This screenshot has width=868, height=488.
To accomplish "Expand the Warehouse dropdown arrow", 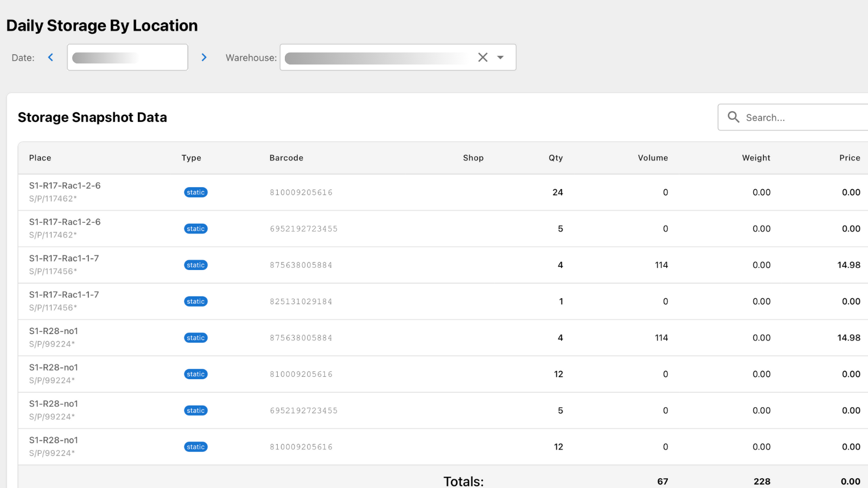I will pos(501,57).
